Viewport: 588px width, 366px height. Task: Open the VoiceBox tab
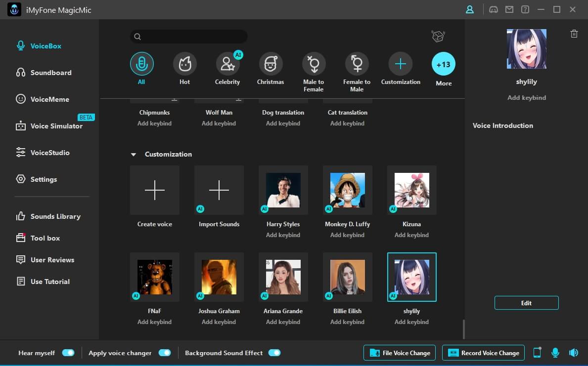[39, 46]
